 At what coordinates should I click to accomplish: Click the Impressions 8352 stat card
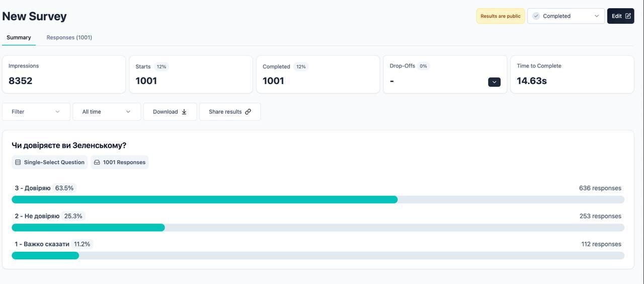point(64,75)
